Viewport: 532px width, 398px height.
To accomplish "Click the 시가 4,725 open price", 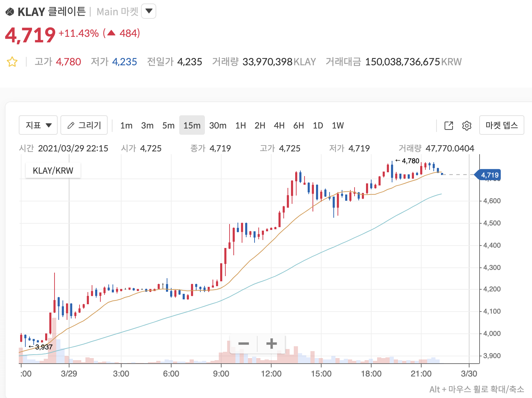I will [141, 148].
